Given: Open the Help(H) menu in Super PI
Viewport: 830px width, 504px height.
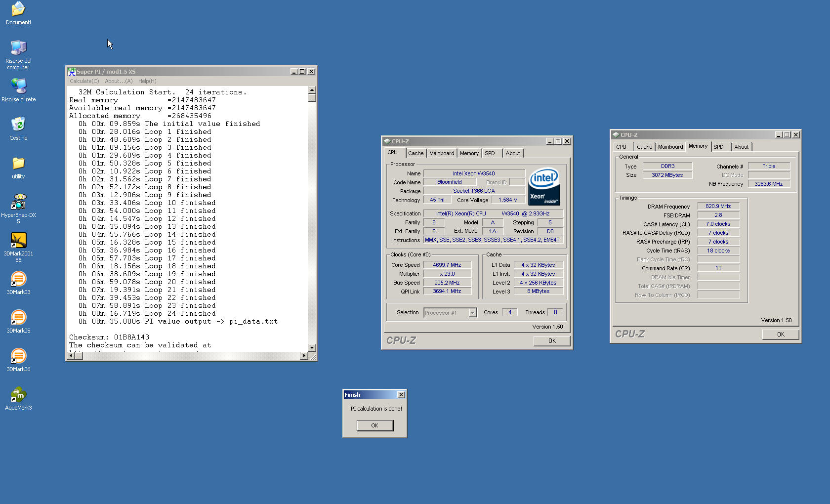Looking at the screenshot, I should tap(147, 81).
